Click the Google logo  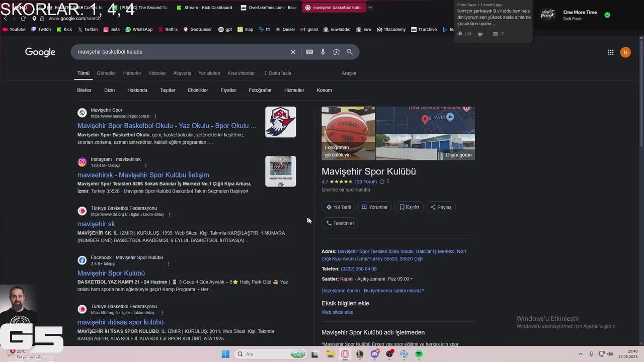(40, 52)
